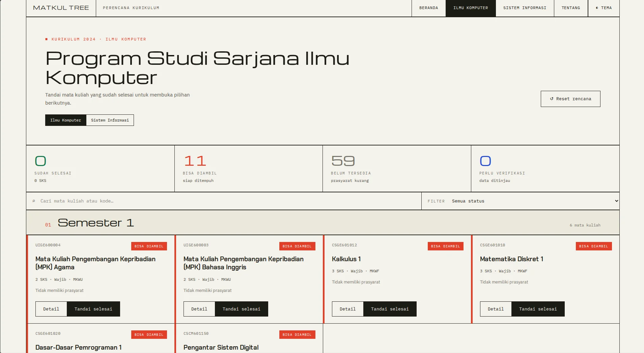Switch to the Sistem Informasi program toggle
Image resolution: width=644 pixels, height=353 pixels.
(x=110, y=120)
